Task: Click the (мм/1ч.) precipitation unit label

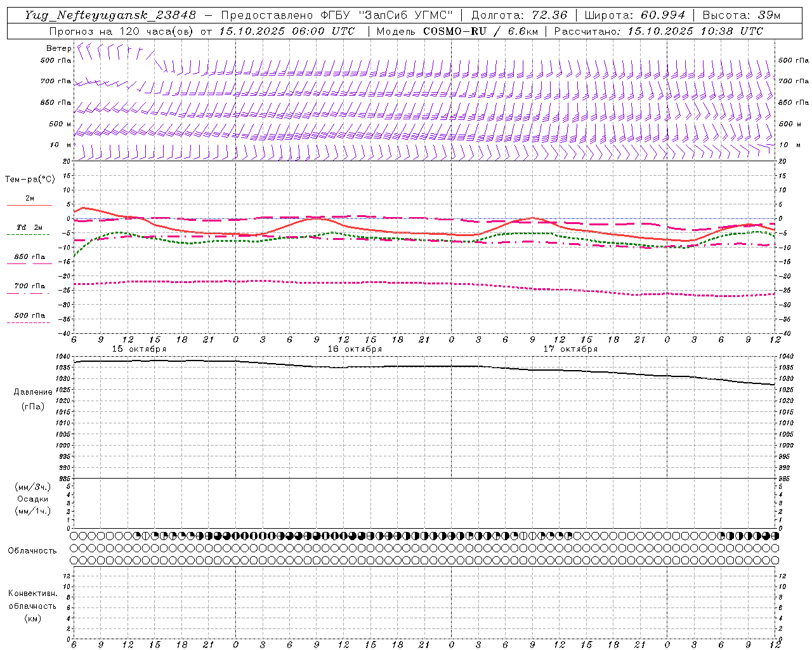Action: click(33, 511)
